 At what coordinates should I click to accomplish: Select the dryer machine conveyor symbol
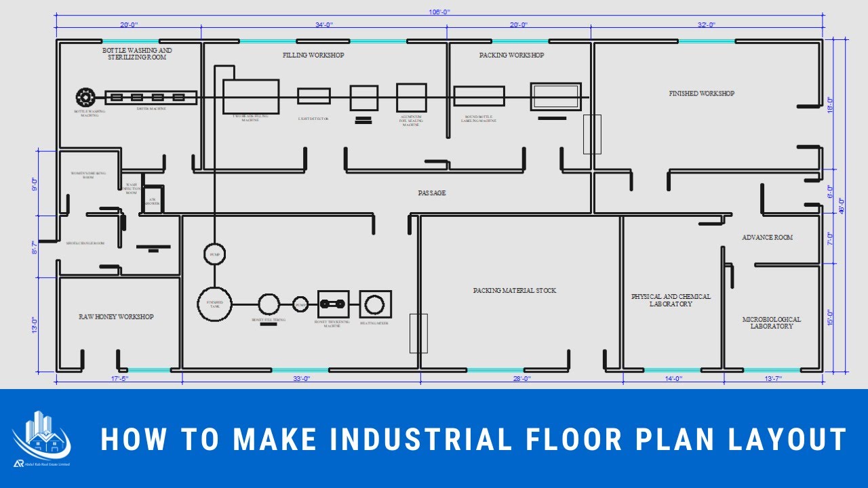151,97
